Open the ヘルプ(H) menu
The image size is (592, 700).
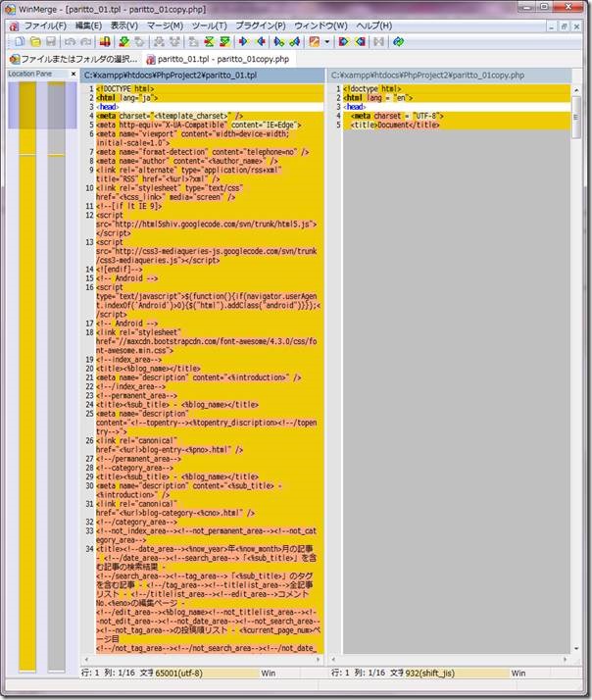(x=374, y=25)
